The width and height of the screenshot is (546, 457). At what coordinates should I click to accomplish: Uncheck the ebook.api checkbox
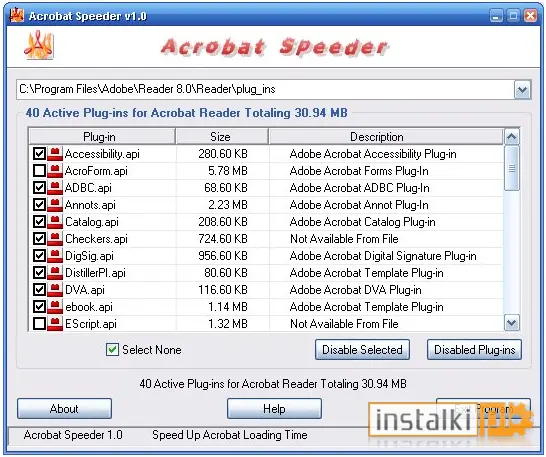39,307
